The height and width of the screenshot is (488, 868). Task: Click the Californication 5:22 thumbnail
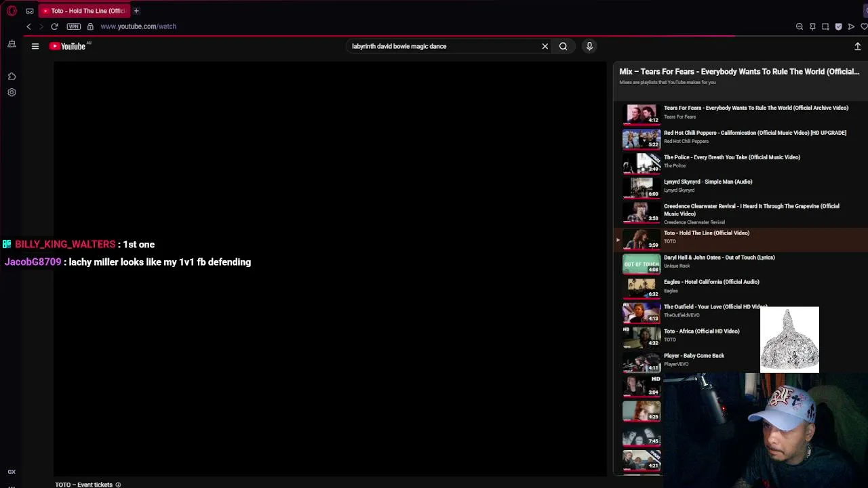pyautogui.click(x=642, y=138)
